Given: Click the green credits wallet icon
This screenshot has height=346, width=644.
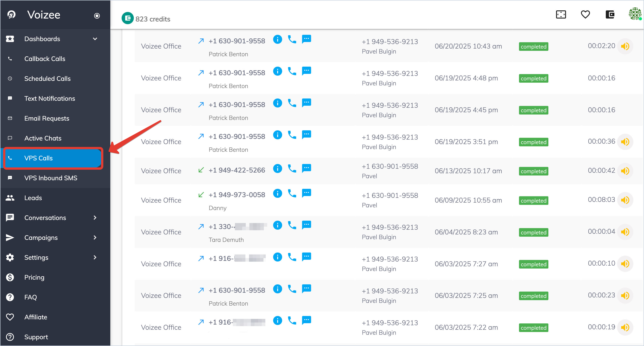Looking at the screenshot, I should point(127,18).
